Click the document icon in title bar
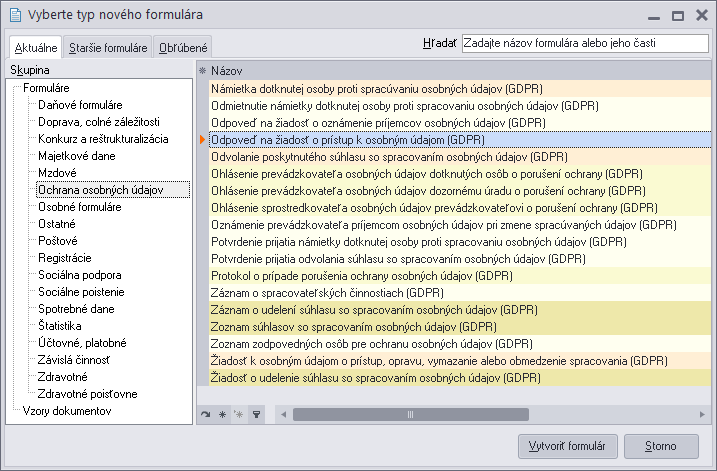This screenshot has height=471, width=717. [x=16, y=15]
